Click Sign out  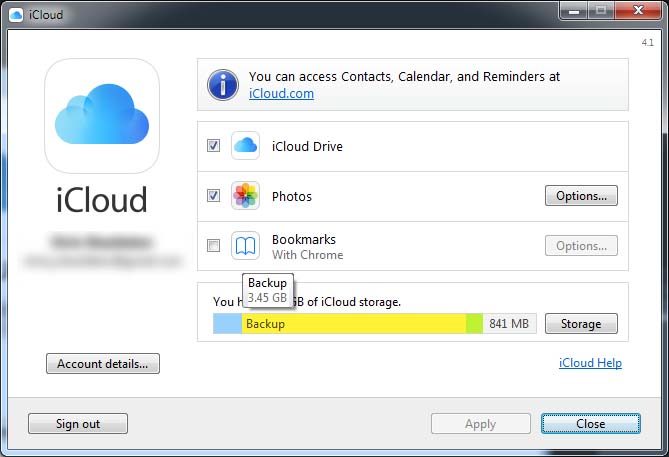pos(78,424)
